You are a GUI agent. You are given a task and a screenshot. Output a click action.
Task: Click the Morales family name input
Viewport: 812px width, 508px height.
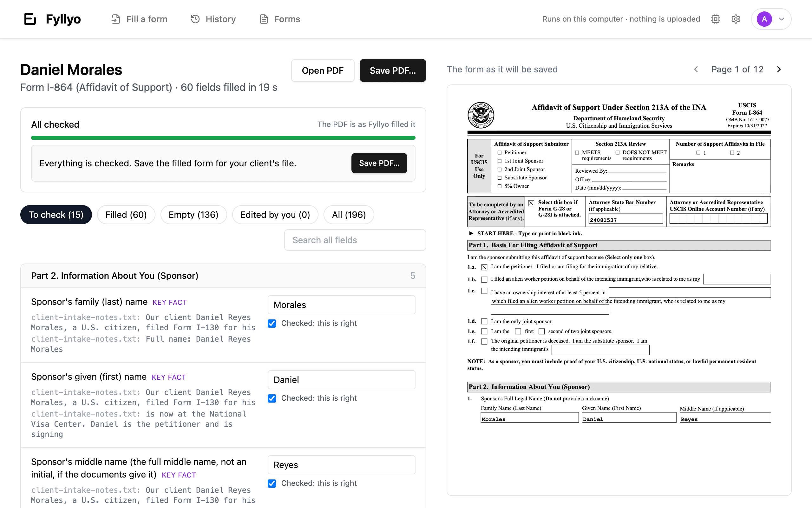(x=342, y=305)
